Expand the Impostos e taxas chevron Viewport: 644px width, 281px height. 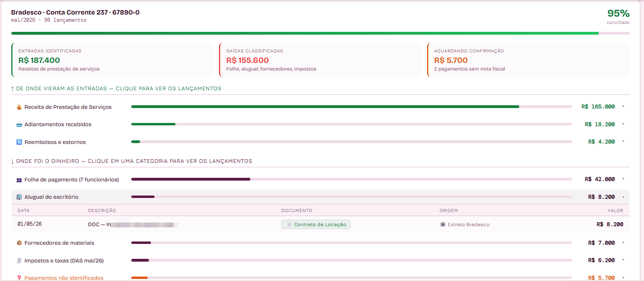623,260
